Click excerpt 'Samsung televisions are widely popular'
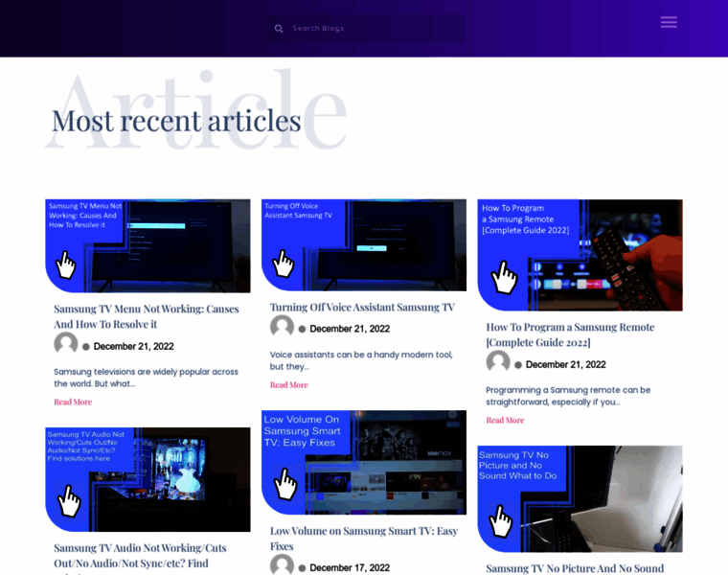Viewport: 728px width, 575px height. tap(146, 378)
